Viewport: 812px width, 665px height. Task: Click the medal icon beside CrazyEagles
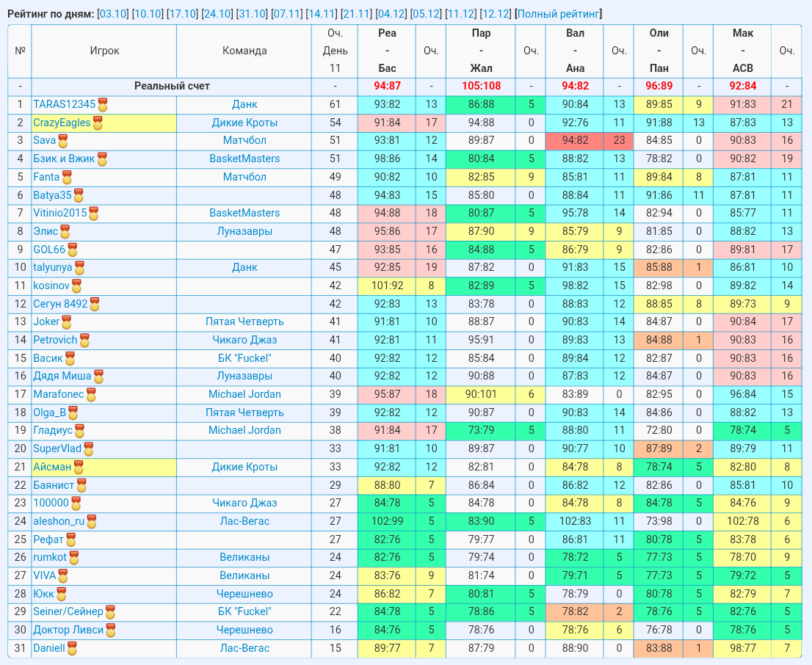98,123
